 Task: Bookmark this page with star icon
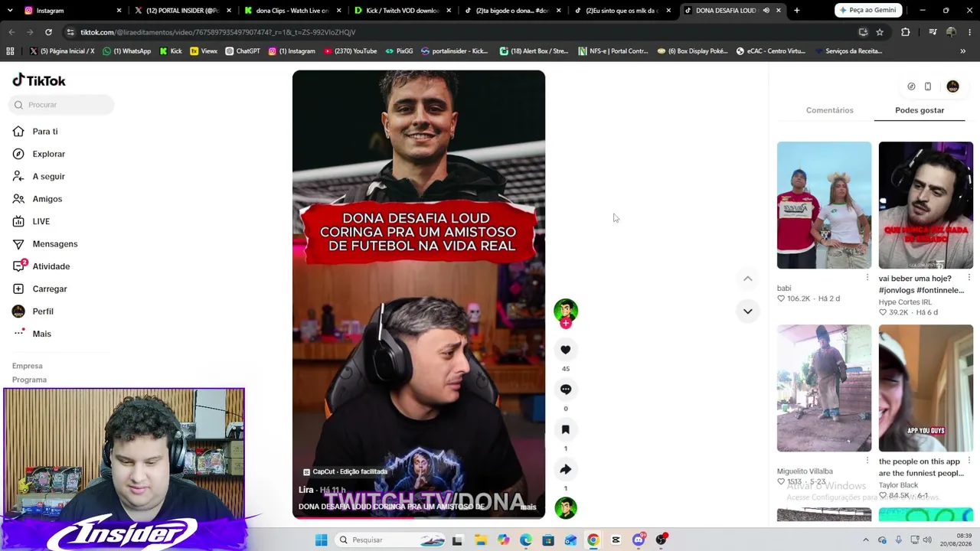[880, 32]
